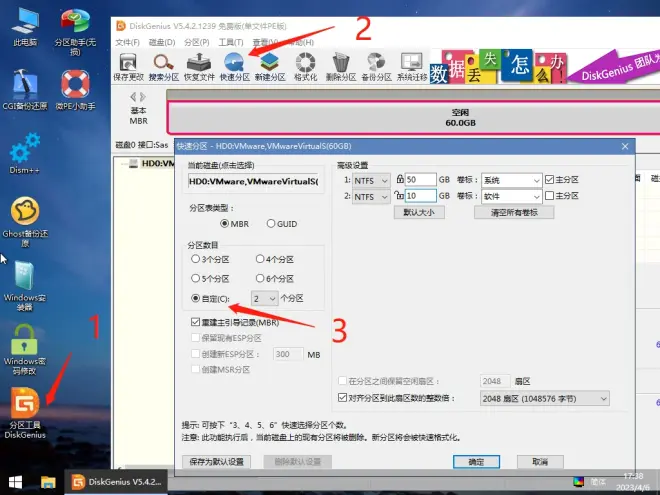Open 微PE小助手 desktop icon
Screen dimensions: 660x495
point(75,90)
